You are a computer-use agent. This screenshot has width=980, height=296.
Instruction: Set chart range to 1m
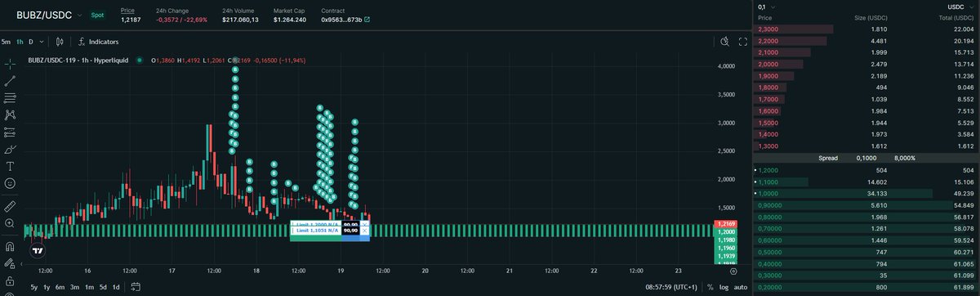(x=89, y=287)
